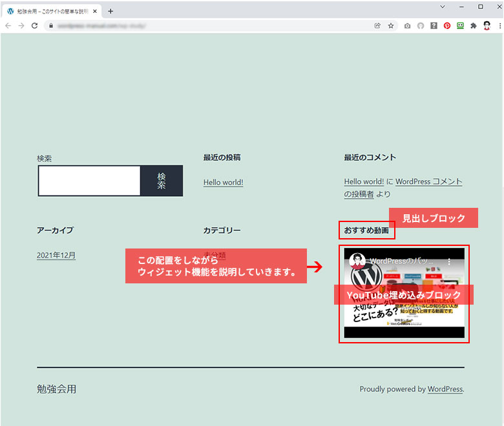Click the 勉強会用 site title in footer
Image resolution: width=504 pixels, height=426 pixels.
57,389
